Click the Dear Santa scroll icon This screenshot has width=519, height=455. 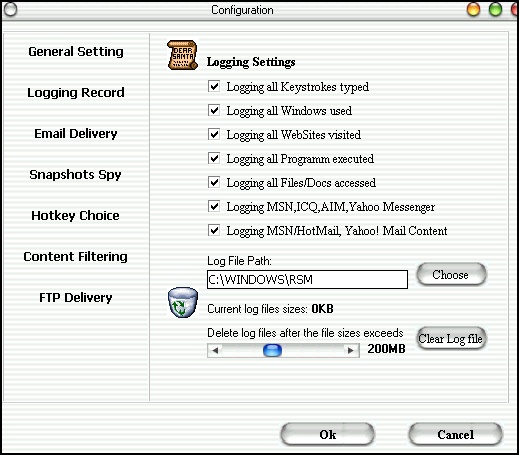click(183, 55)
